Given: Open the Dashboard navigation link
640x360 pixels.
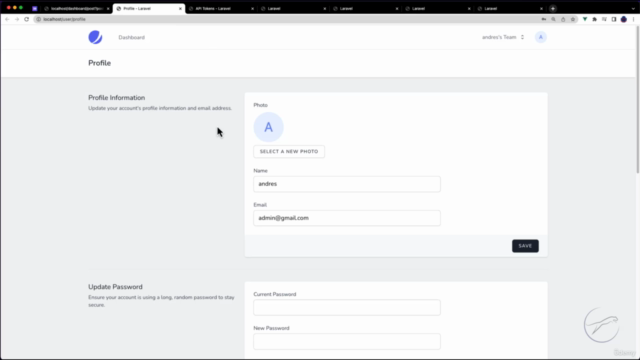Looking at the screenshot, I should coord(131,38).
